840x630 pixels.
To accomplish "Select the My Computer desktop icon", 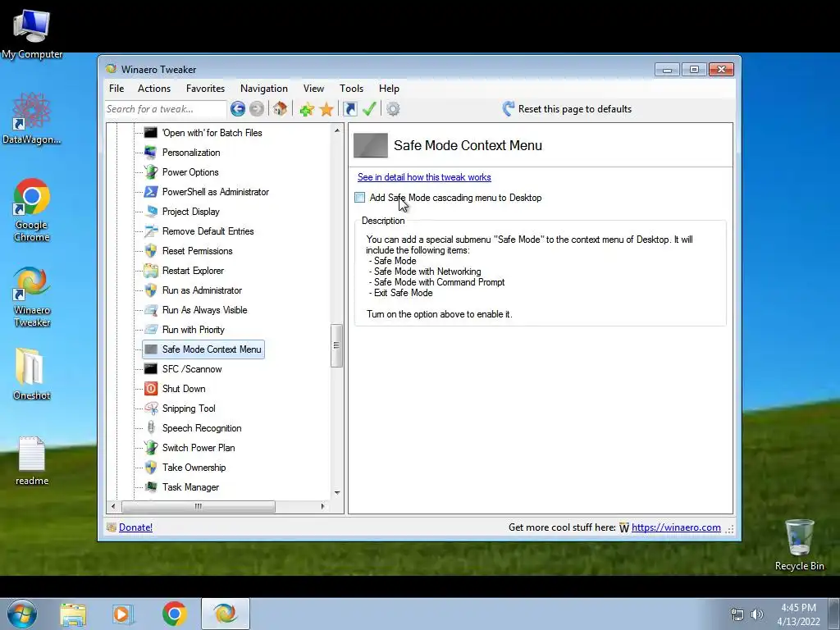I will coord(32,33).
